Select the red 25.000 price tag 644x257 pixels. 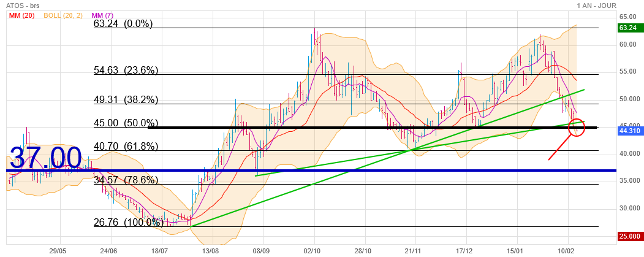coord(630,236)
